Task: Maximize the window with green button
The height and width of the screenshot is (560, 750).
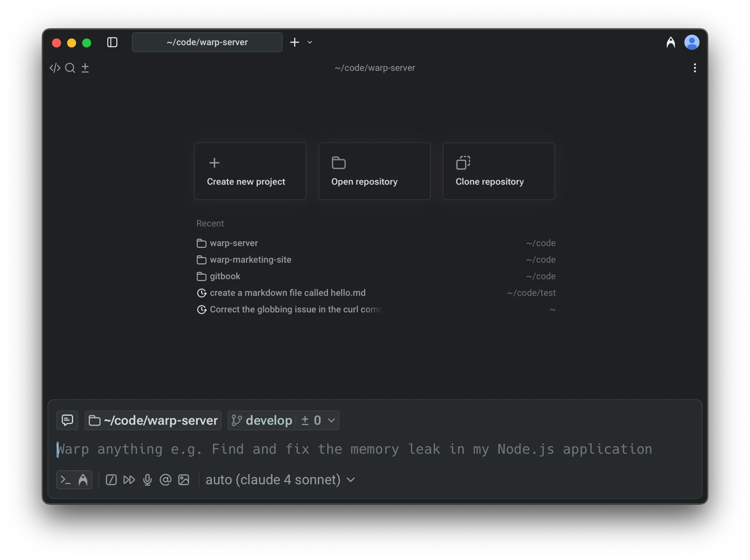Action: [x=87, y=43]
